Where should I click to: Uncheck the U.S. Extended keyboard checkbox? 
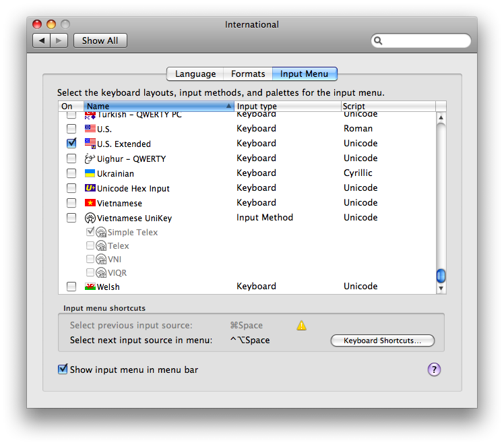71,144
